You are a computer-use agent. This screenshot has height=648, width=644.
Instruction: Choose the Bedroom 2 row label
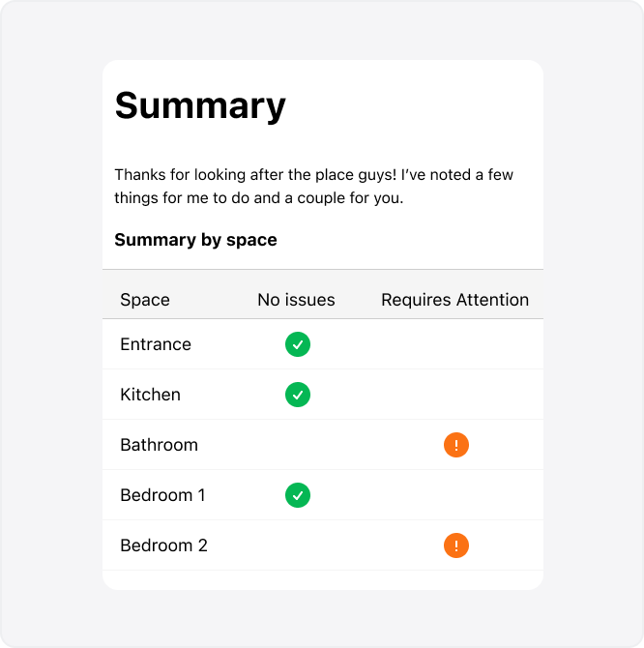click(163, 545)
